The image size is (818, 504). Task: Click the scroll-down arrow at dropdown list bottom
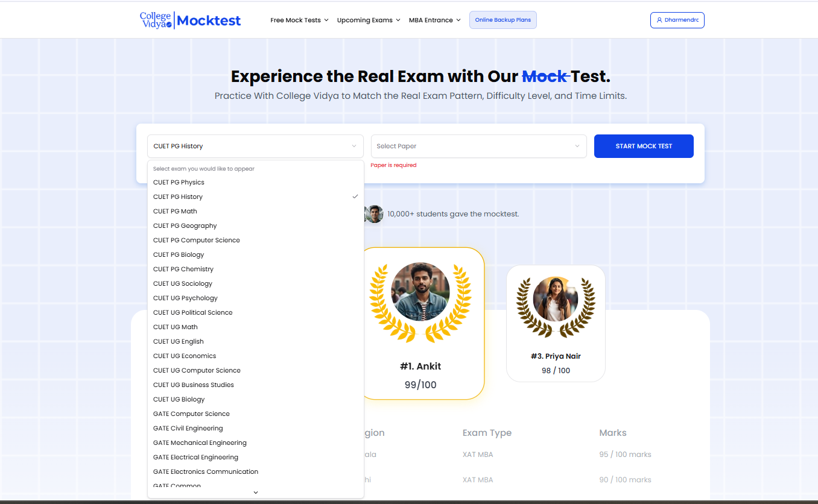click(x=255, y=493)
